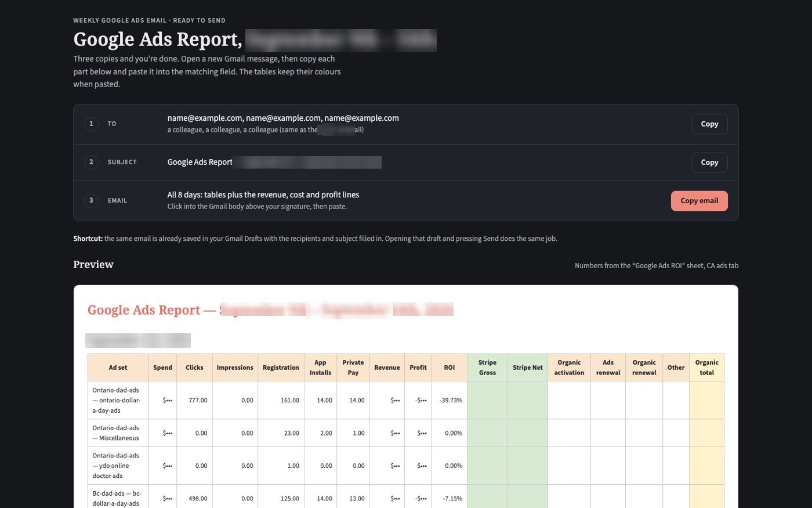Click the Copy email button
Image resolution: width=812 pixels, height=508 pixels.
[699, 201]
